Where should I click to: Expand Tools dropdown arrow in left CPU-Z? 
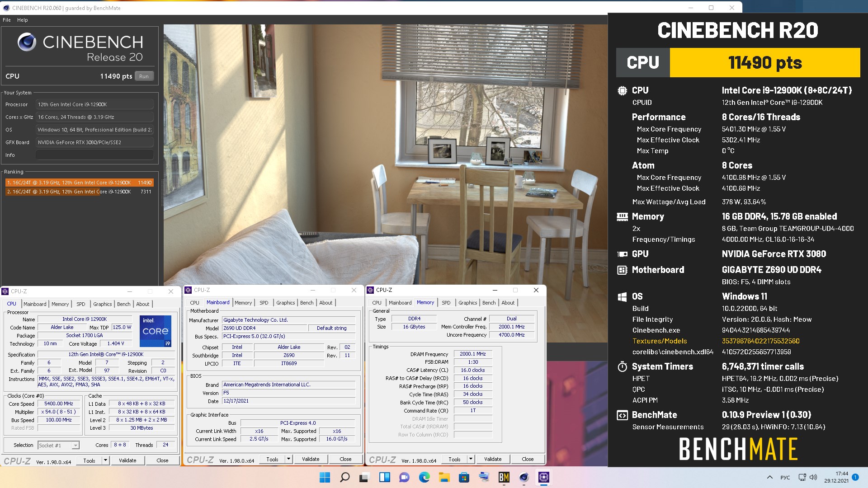[x=105, y=460]
